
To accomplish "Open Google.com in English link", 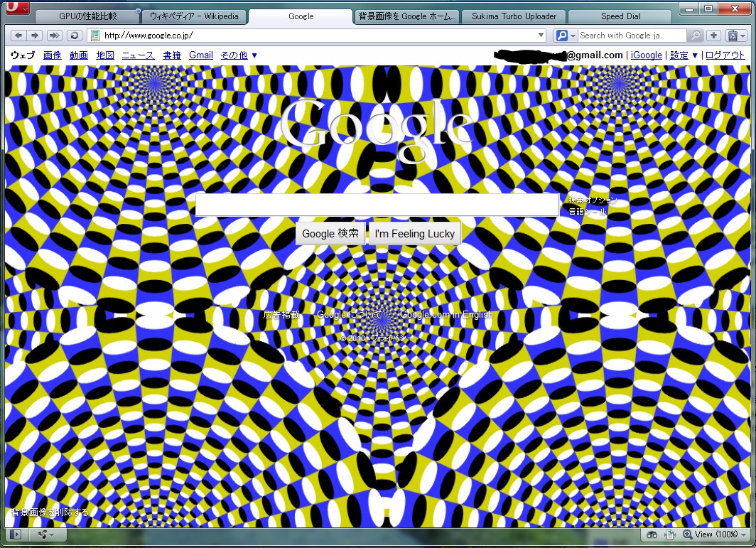I will pos(446,315).
